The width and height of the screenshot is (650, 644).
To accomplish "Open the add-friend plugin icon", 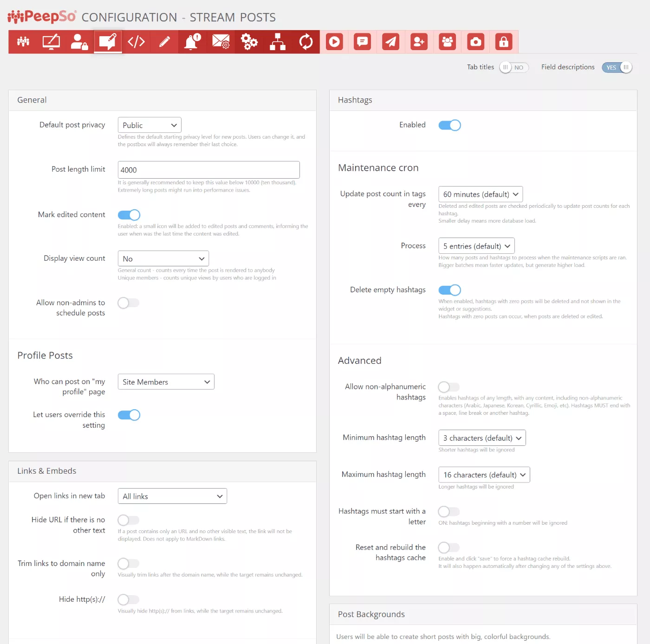I will 419,42.
